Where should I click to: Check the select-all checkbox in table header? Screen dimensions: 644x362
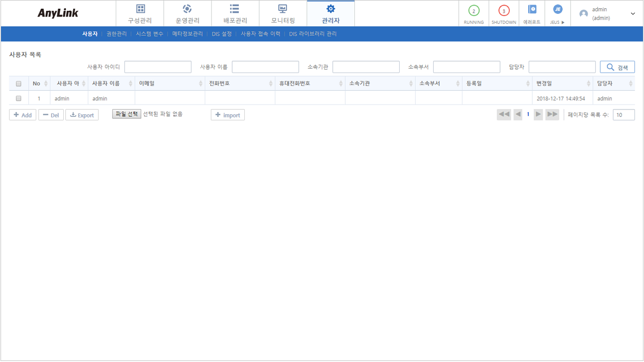19,83
